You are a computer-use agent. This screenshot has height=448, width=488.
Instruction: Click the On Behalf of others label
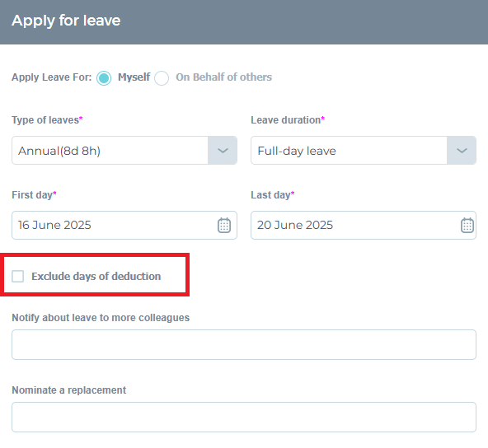point(223,77)
